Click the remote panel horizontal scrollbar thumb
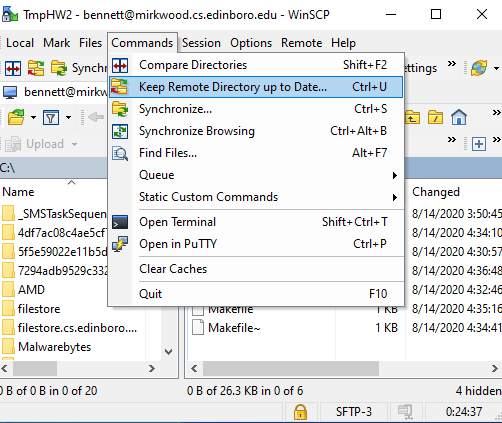Viewport: 502px width, 423px height. [x=291, y=368]
